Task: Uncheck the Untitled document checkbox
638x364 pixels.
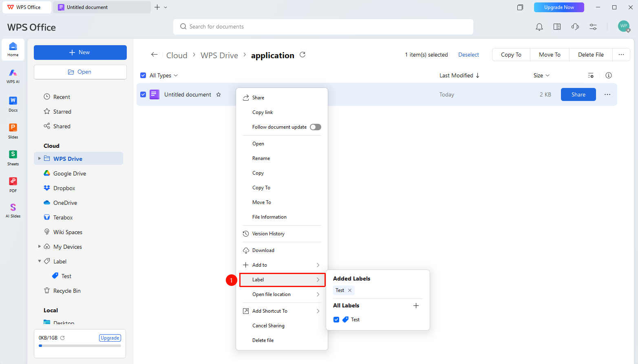Action: tap(143, 94)
